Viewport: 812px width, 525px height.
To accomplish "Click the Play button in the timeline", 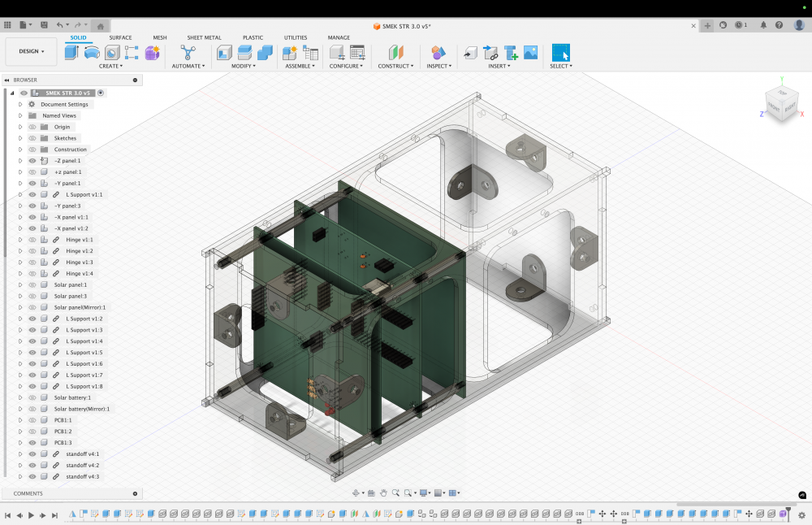I will point(31,515).
